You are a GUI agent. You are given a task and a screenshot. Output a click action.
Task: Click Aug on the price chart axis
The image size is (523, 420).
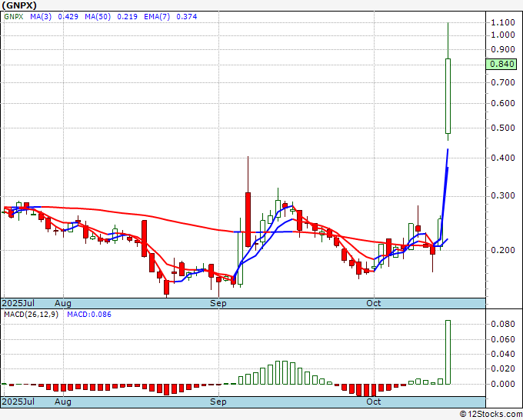tap(63, 303)
